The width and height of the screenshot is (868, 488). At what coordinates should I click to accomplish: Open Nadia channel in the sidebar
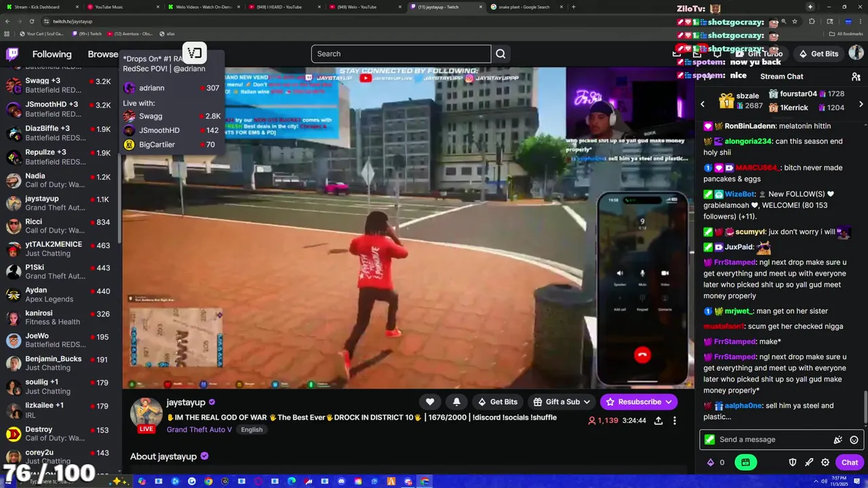coord(60,180)
